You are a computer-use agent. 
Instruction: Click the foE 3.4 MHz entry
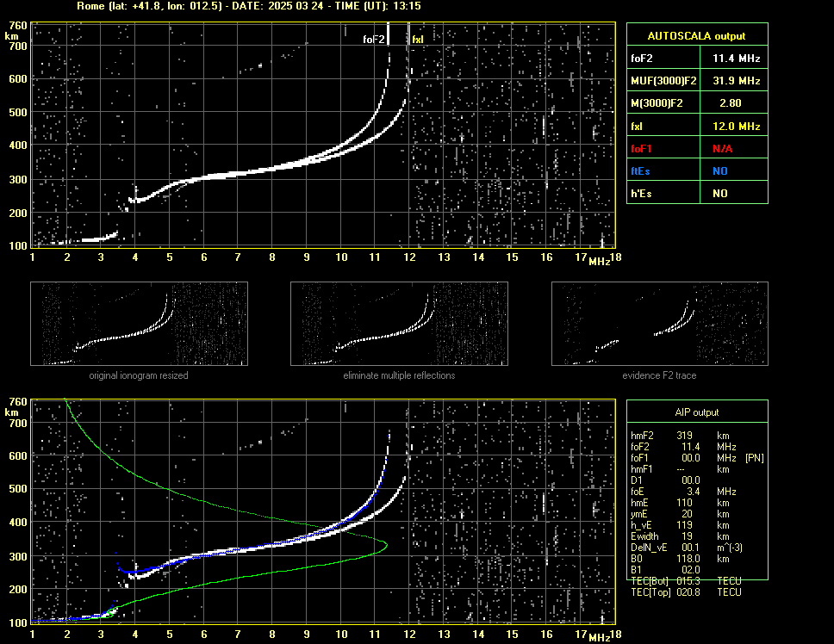coord(683,492)
